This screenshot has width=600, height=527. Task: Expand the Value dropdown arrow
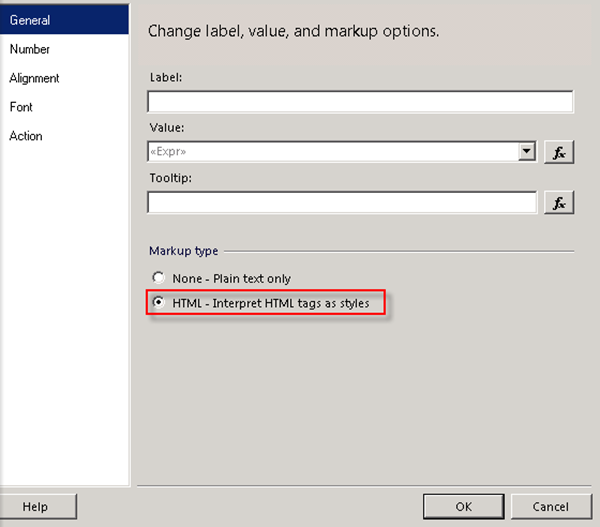coord(527,152)
